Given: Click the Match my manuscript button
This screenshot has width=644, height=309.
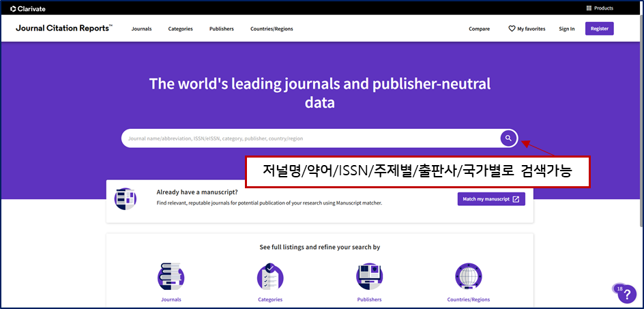Looking at the screenshot, I should (x=491, y=199).
